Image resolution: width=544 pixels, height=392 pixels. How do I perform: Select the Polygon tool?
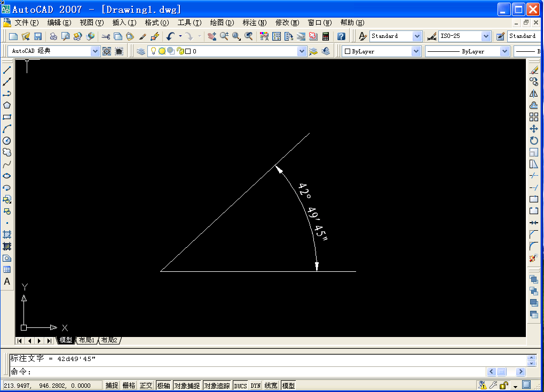pyautogui.click(x=7, y=105)
